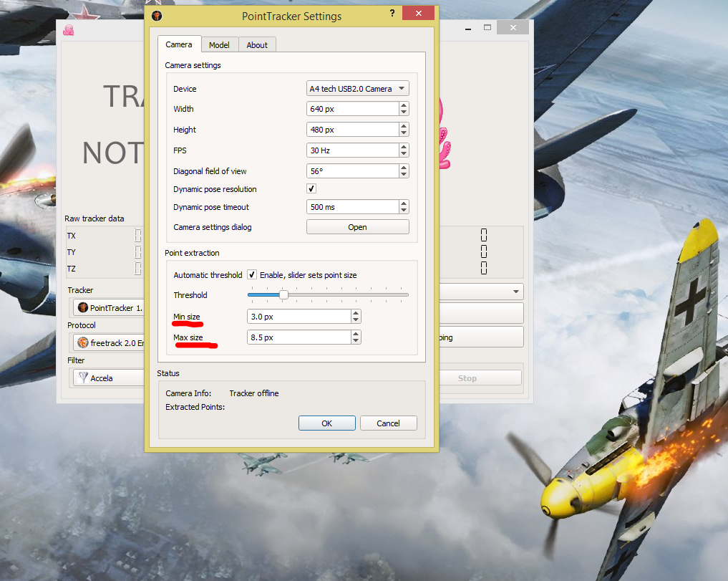This screenshot has width=728, height=581.
Task: Close the opentrack main window
Action: [513, 27]
